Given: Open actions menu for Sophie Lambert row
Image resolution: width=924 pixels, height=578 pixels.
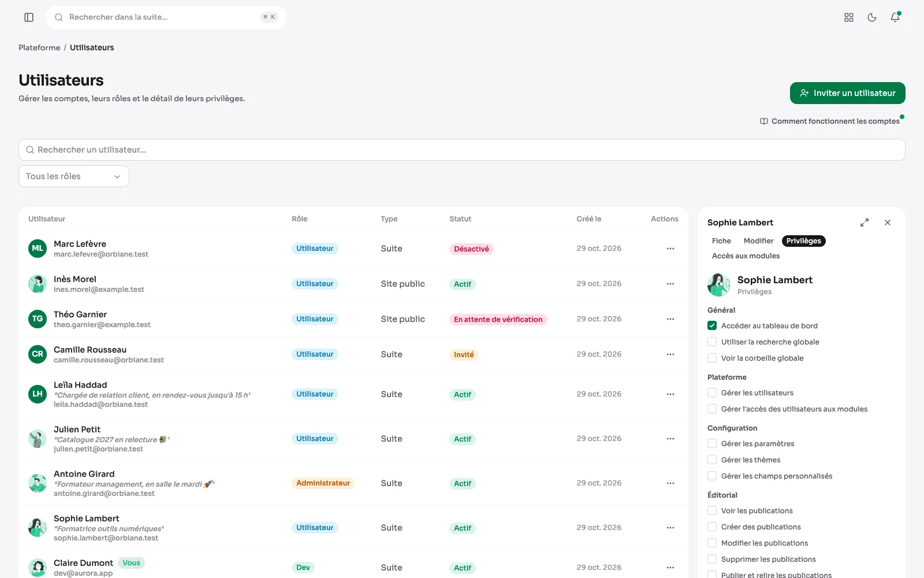Looking at the screenshot, I should pos(670,528).
